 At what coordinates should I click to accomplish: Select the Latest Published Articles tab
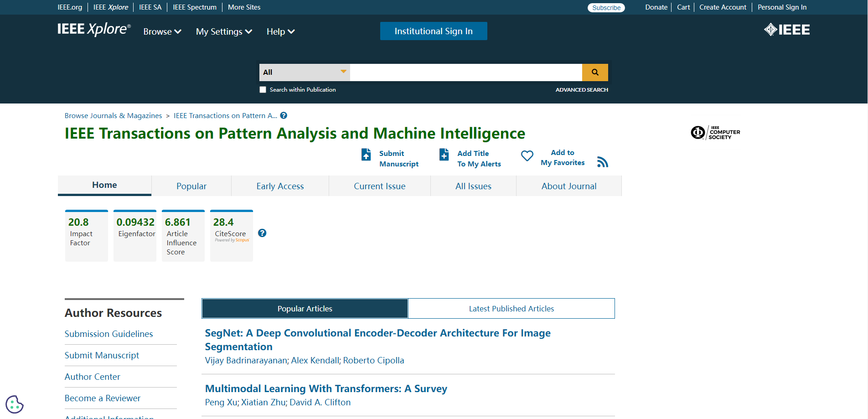point(511,309)
